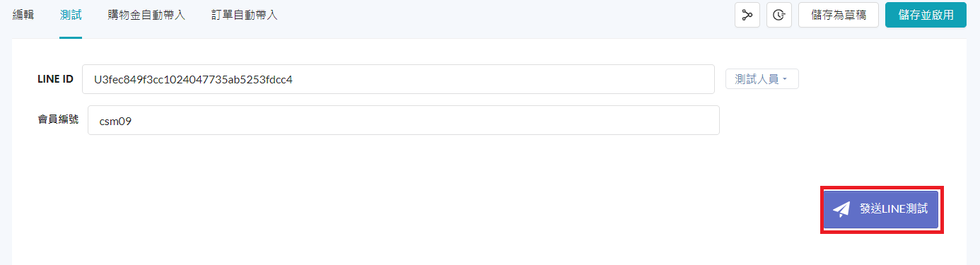Place cursor after csm09 text
Image resolution: width=980 pixels, height=265 pixels.
134,121
